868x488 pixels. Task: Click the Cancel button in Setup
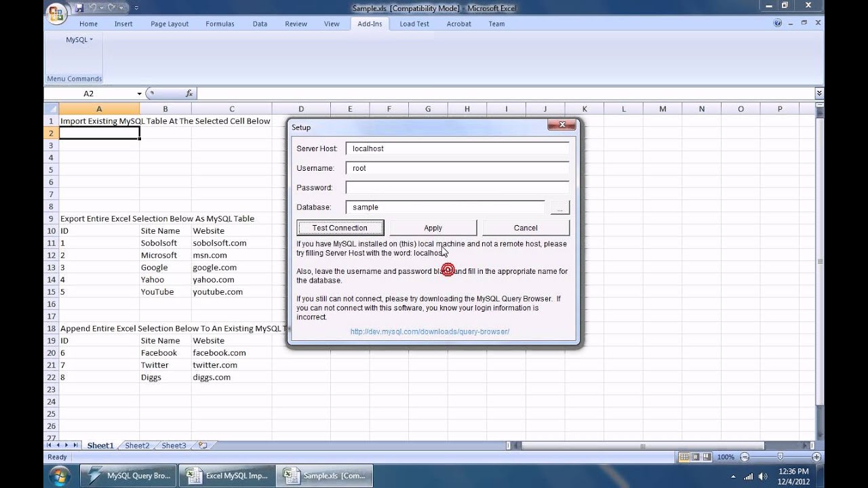(x=526, y=228)
